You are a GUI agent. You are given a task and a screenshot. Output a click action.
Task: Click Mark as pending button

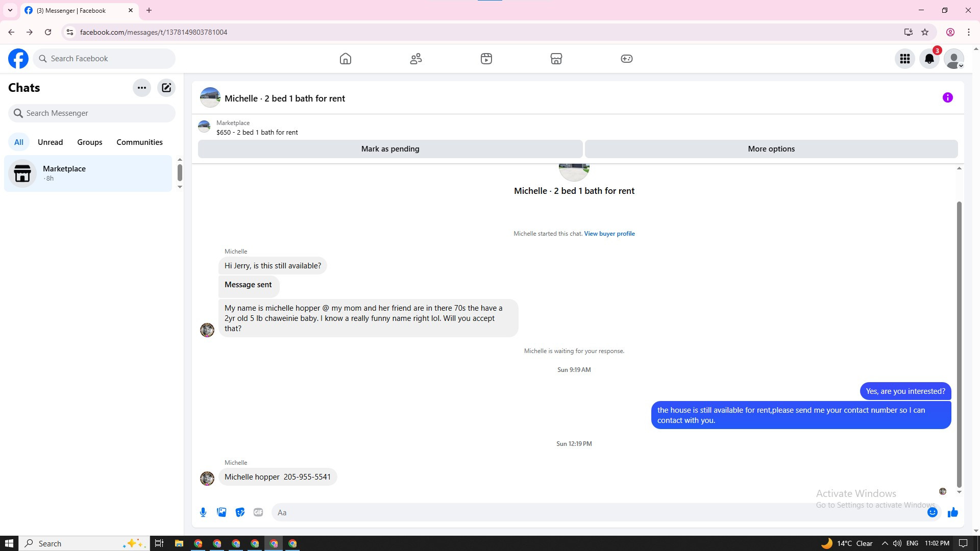point(390,149)
